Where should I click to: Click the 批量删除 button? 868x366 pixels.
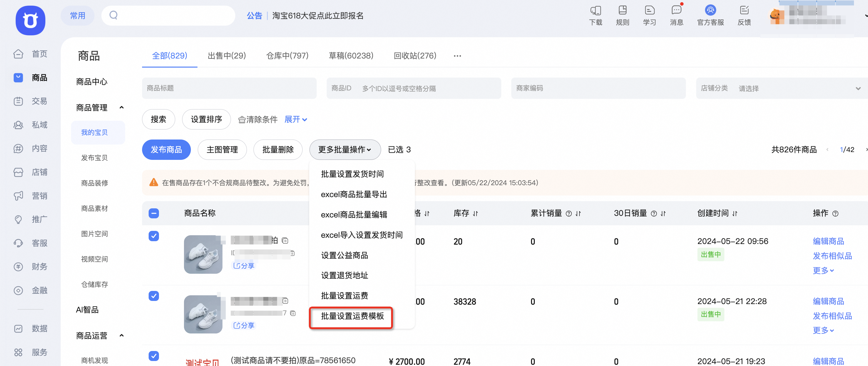(278, 149)
